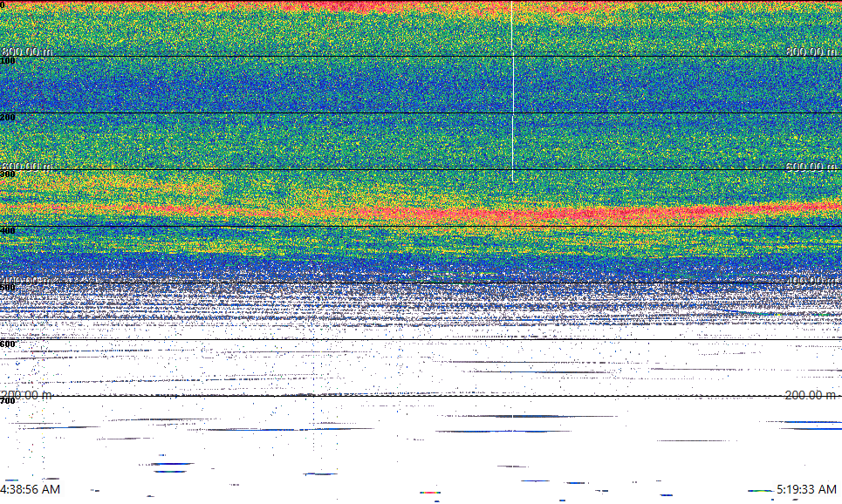Click the 300 depth grid label
842x504 pixels.
[8, 174]
